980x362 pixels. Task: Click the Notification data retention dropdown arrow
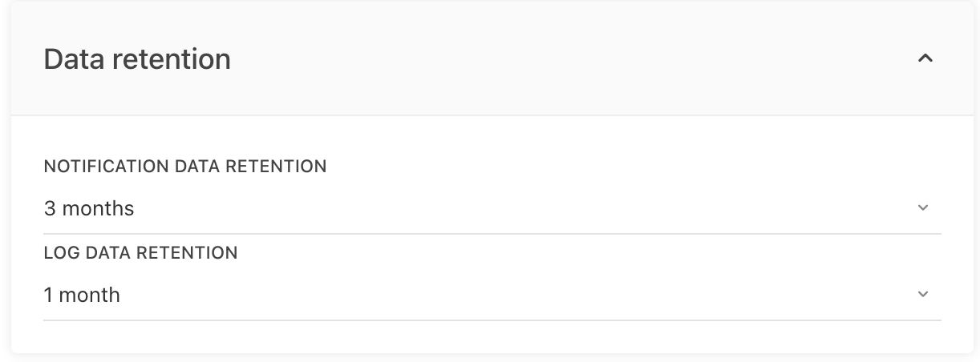[922, 208]
